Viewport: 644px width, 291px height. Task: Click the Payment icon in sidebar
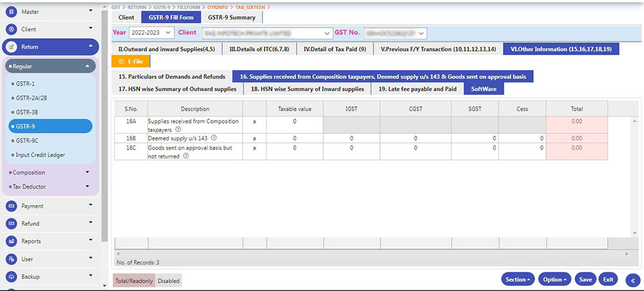click(12, 207)
